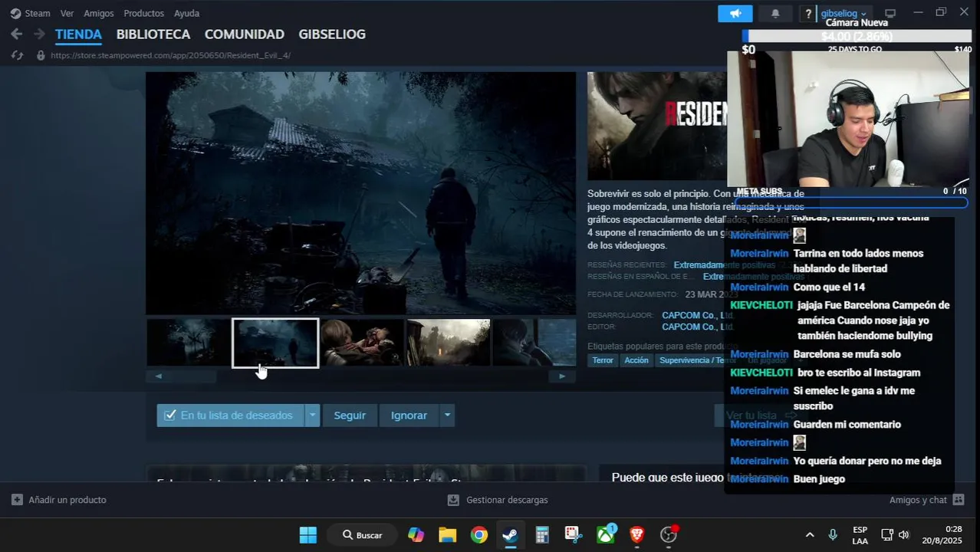Open Copilot from the taskbar
The width and height of the screenshot is (980, 552).
click(x=416, y=535)
